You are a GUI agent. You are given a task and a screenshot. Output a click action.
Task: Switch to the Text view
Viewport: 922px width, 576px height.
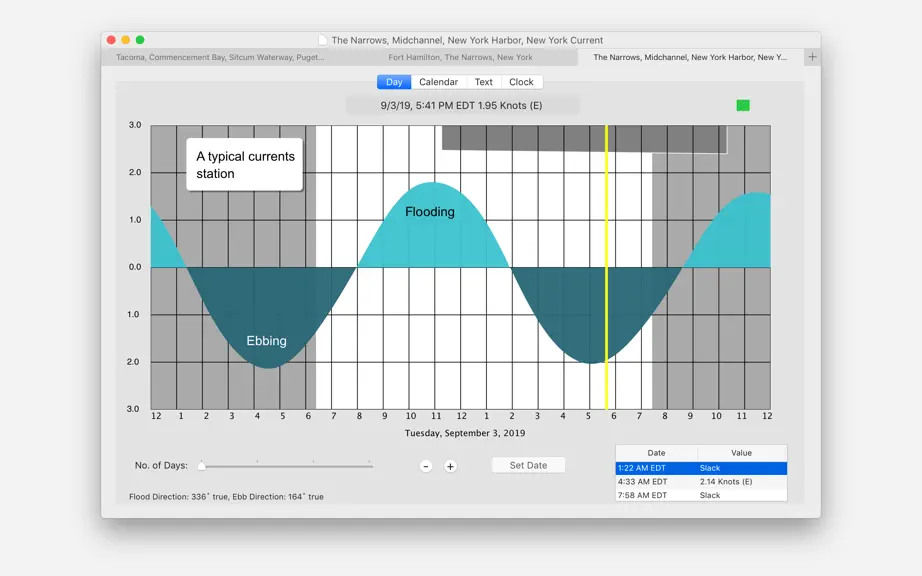483,82
